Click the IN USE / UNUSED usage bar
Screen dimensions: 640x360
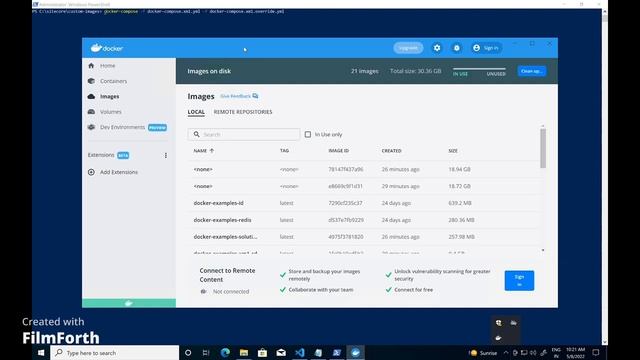479,71
